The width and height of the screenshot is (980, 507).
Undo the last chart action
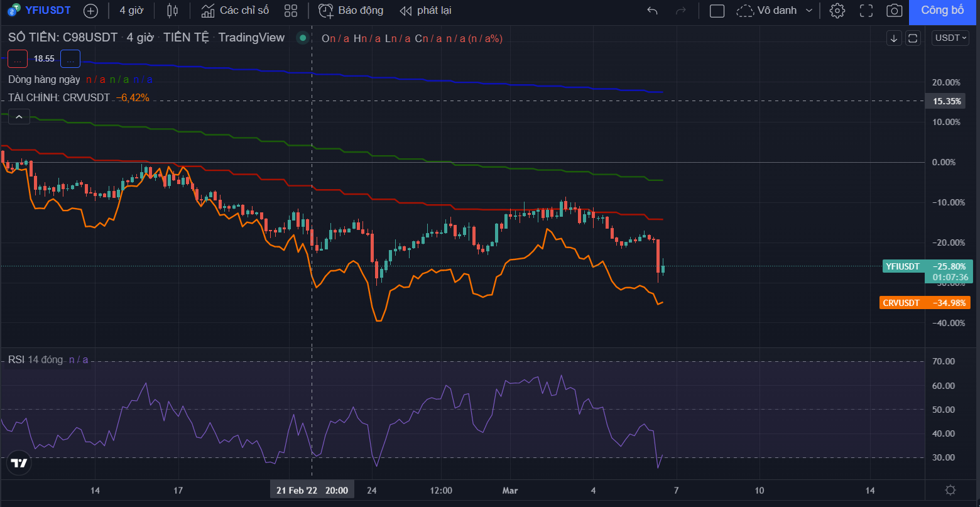(653, 11)
